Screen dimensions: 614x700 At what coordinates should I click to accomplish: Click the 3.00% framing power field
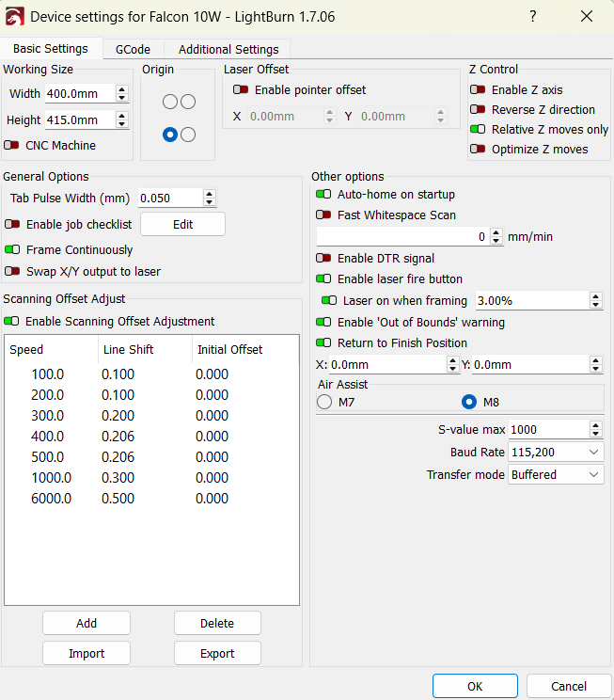pos(532,300)
